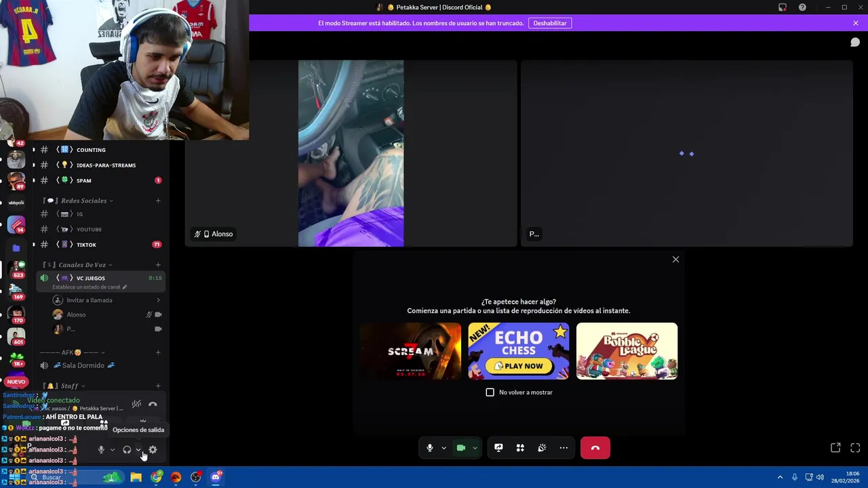Screen dimensions: 868x488
Task: Dismiss the activities suggestion panel
Action: click(x=675, y=260)
